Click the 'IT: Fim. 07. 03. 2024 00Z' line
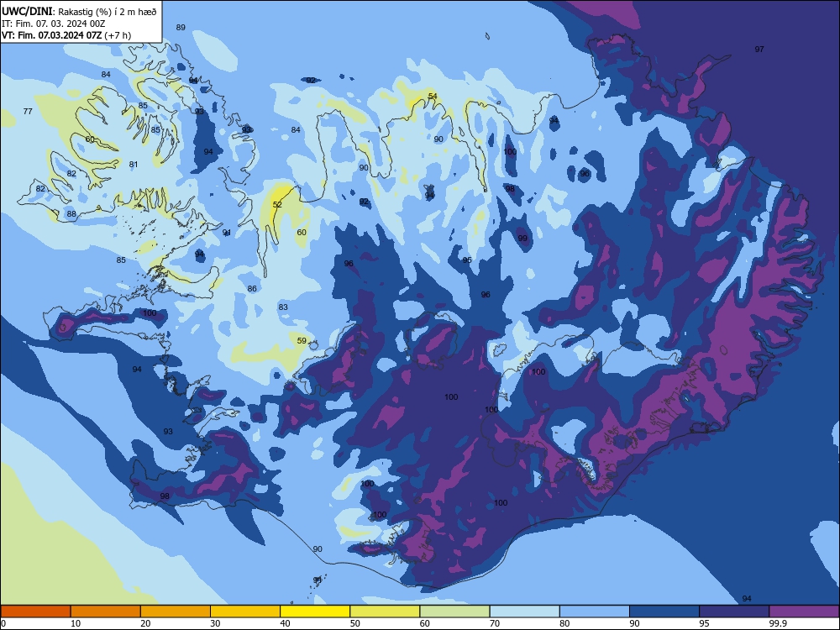Image resolution: width=840 pixels, height=630 pixels. tap(54, 24)
